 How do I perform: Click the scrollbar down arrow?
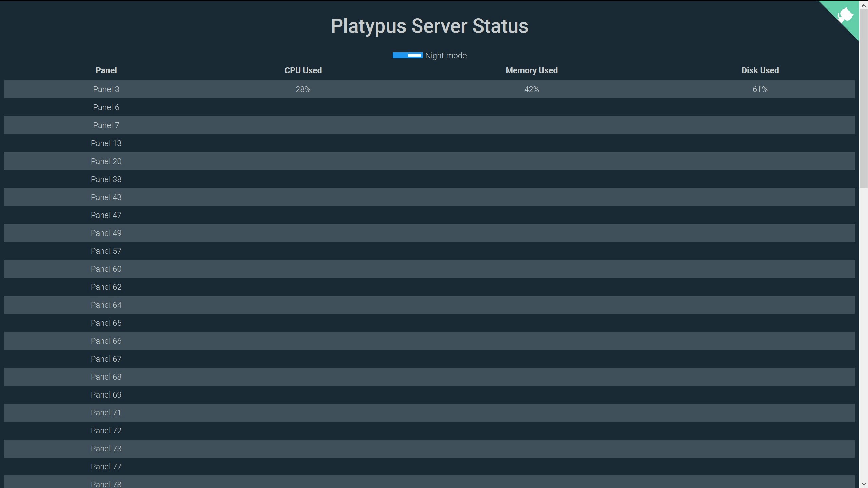coord(864,484)
